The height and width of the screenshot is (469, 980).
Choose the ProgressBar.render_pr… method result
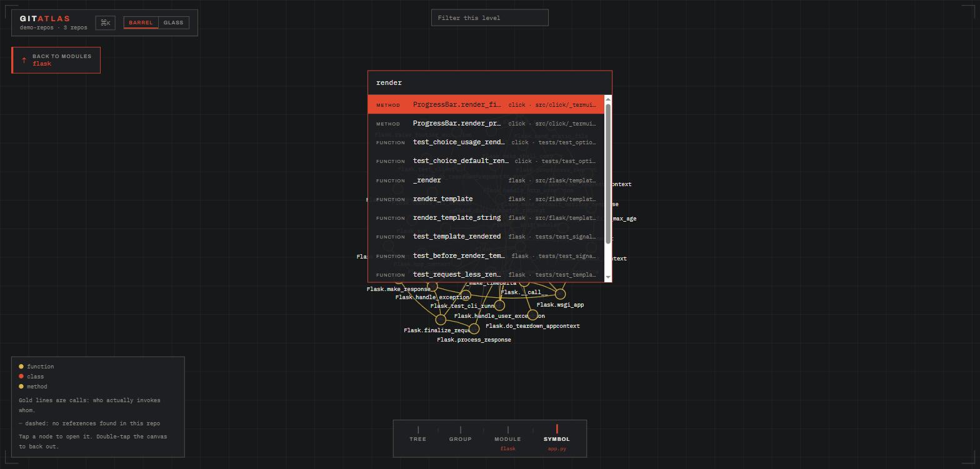486,124
